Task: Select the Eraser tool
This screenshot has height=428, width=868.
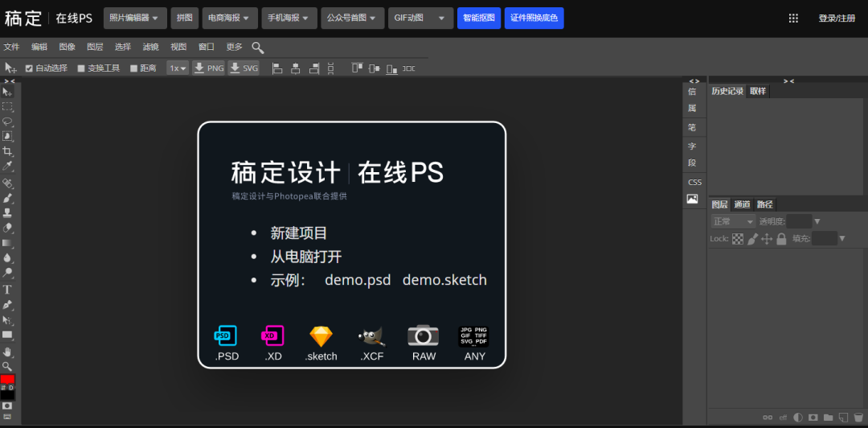Action: 7,228
